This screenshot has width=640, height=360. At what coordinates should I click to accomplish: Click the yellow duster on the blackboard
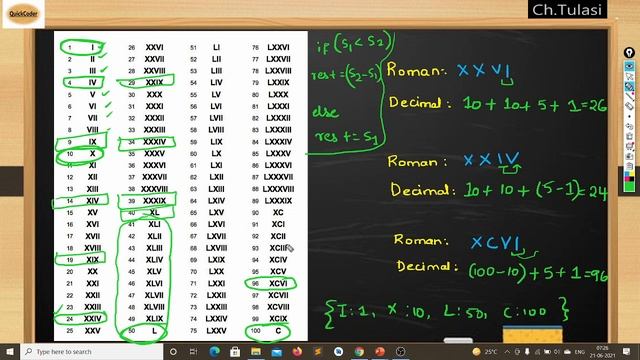click(x=532, y=334)
